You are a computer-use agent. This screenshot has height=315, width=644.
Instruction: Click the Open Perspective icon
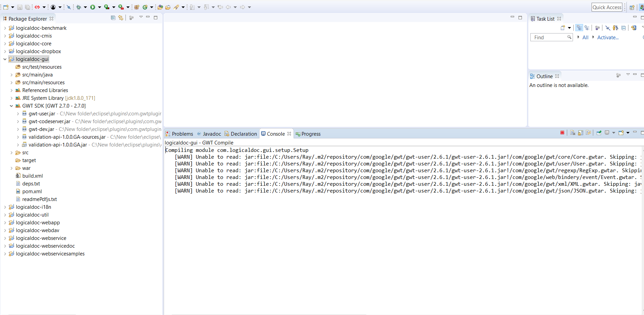click(632, 7)
